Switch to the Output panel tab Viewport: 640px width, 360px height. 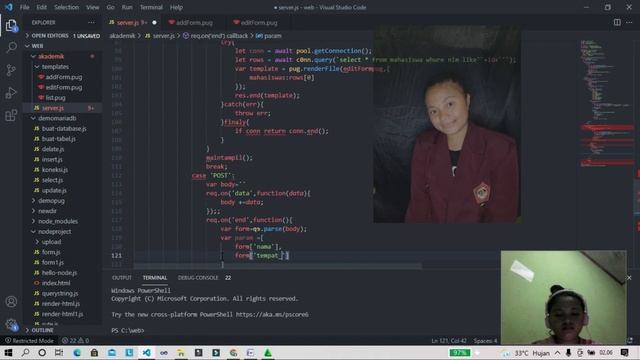122,278
